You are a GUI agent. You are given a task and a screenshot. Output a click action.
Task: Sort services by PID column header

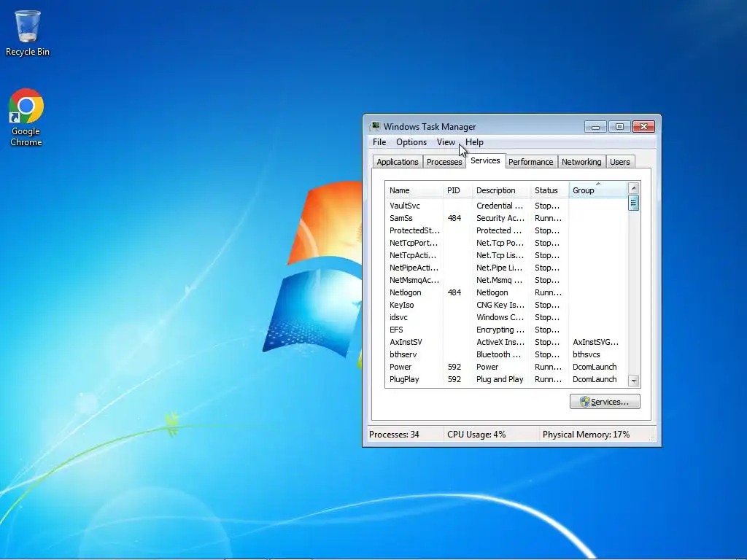pos(457,190)
